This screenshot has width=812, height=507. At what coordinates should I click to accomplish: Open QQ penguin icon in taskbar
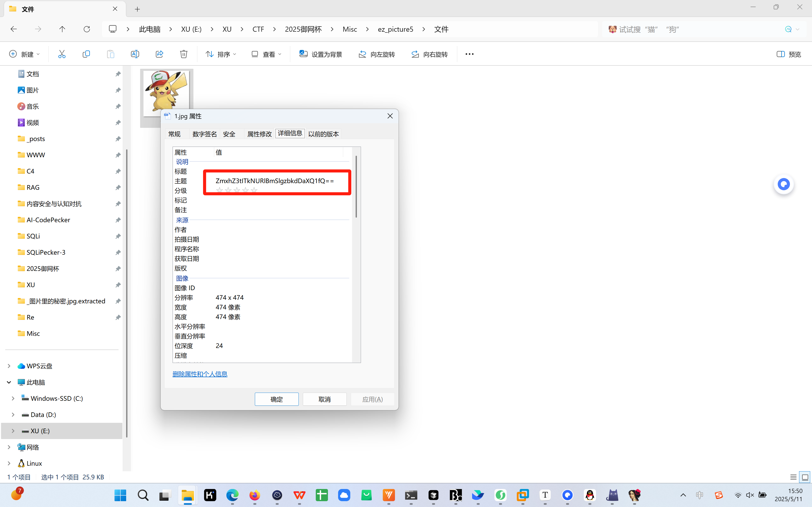click(590, 495)
